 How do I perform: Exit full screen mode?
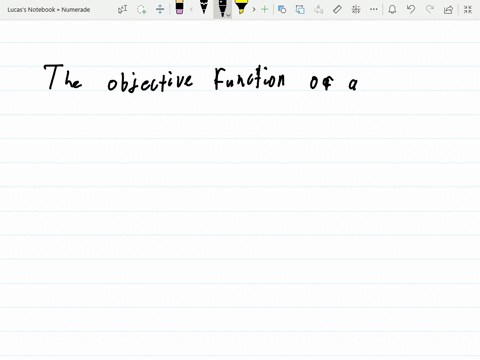coord(468,9)
